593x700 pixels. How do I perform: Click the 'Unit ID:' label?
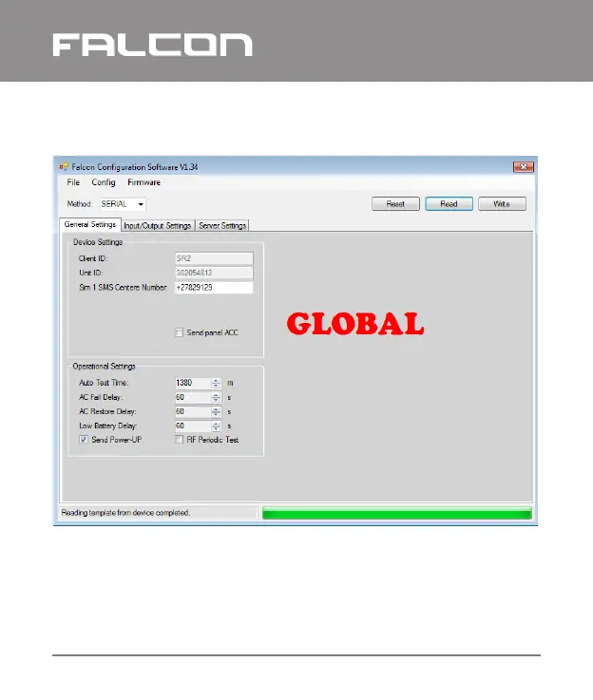[90, 273]
